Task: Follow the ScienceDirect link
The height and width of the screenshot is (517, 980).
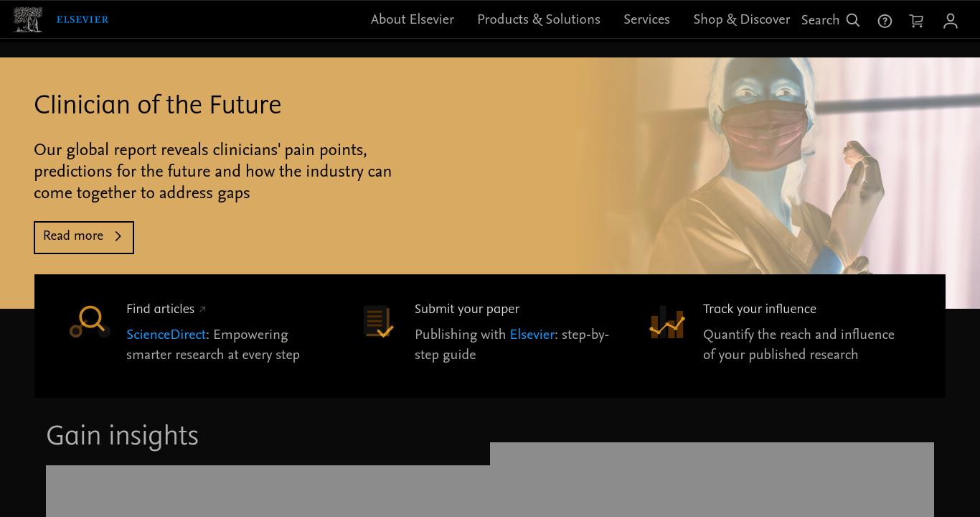Action: tap(166, 335)
